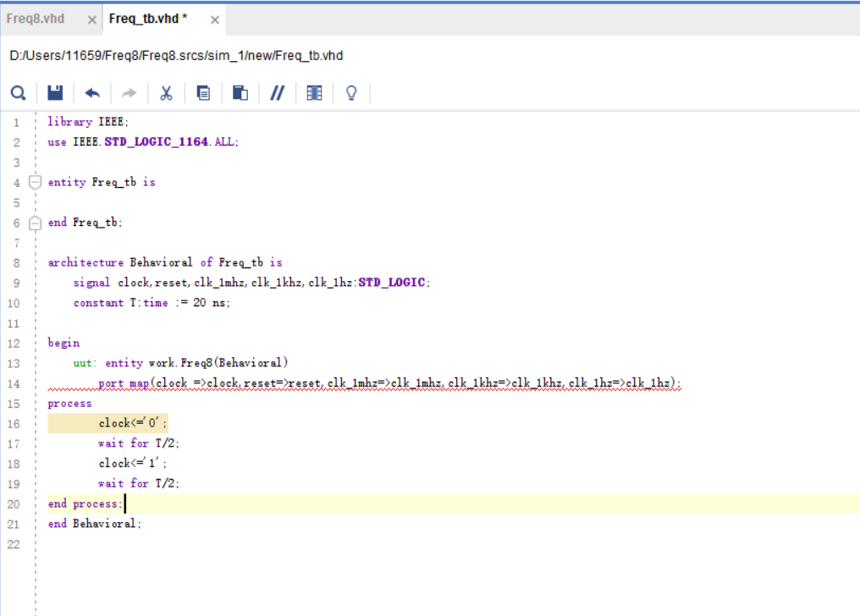860x616 pixels.
Task: Click the signal declaration on line 9
Action: (x=251, y=283)
